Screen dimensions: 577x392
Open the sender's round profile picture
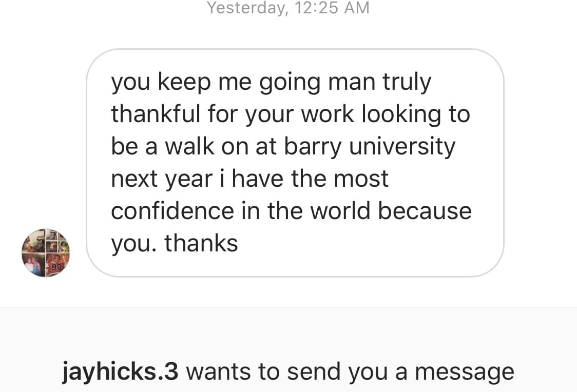pos(46,252)
